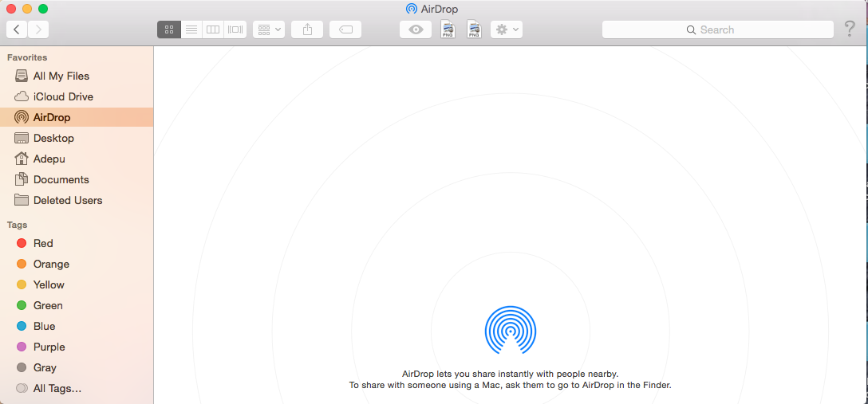The width and height of the screenshot is (868, 404).
Task: Select the Green tag
Action: click(77, 306)
